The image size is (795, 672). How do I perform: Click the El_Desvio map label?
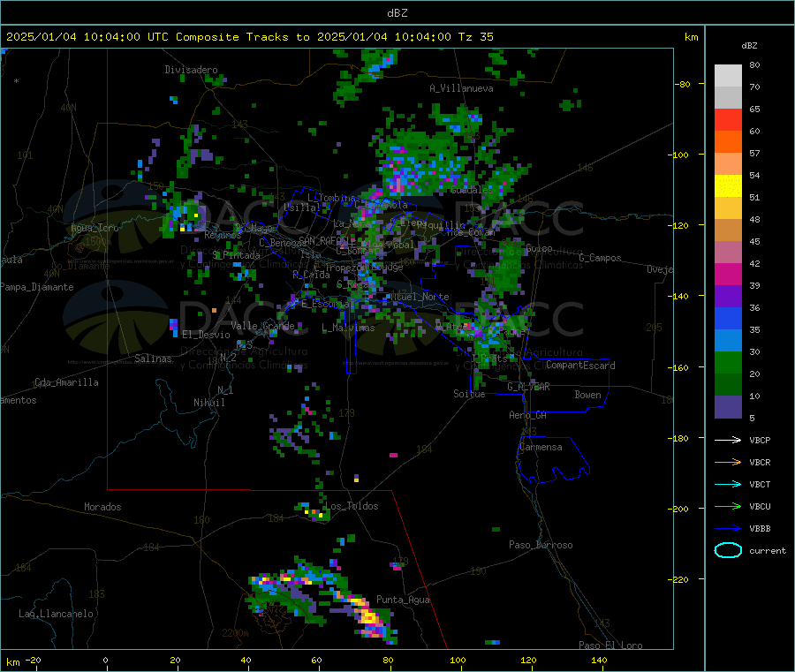click(206, 335)
